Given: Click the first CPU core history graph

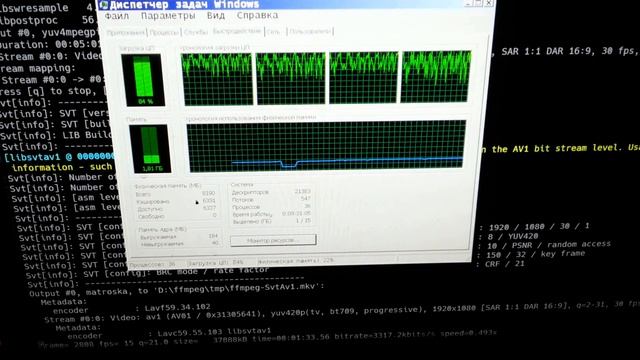Looking at the screenshot, I should tap(217, 79).
